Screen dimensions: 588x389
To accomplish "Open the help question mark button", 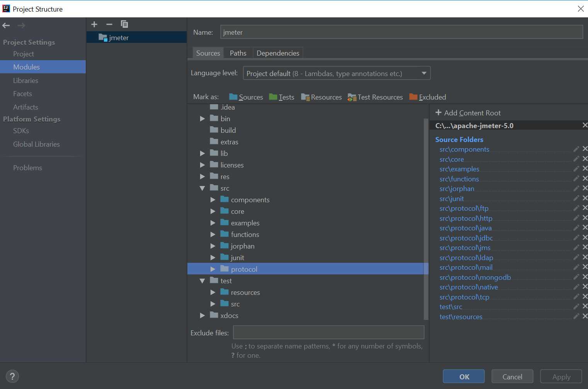I will [12, 376].
